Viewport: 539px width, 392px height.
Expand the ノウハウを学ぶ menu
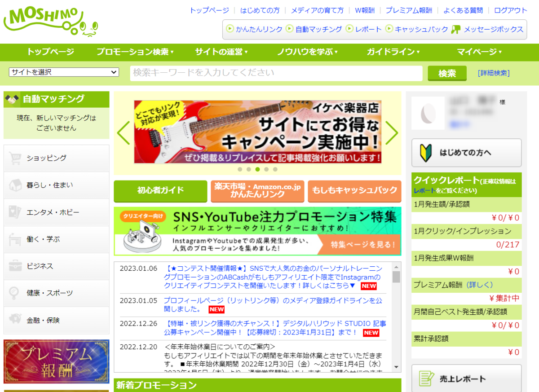pos(307,52)
